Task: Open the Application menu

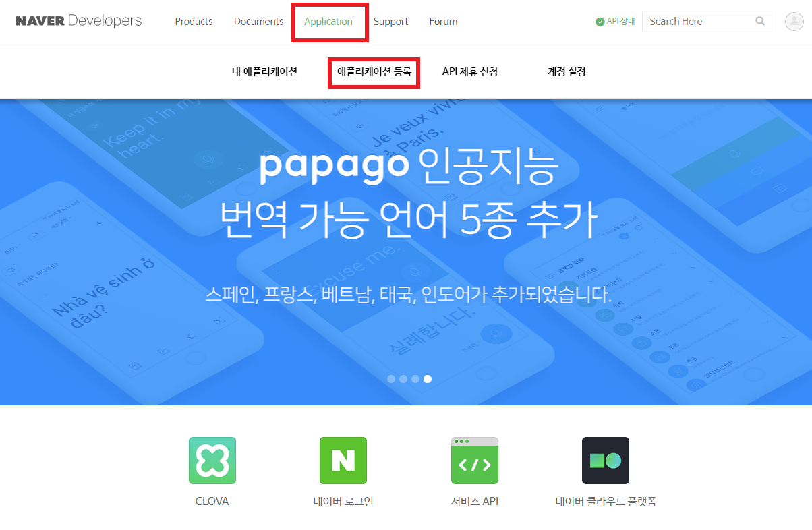Action: click(x=328, y=22)
